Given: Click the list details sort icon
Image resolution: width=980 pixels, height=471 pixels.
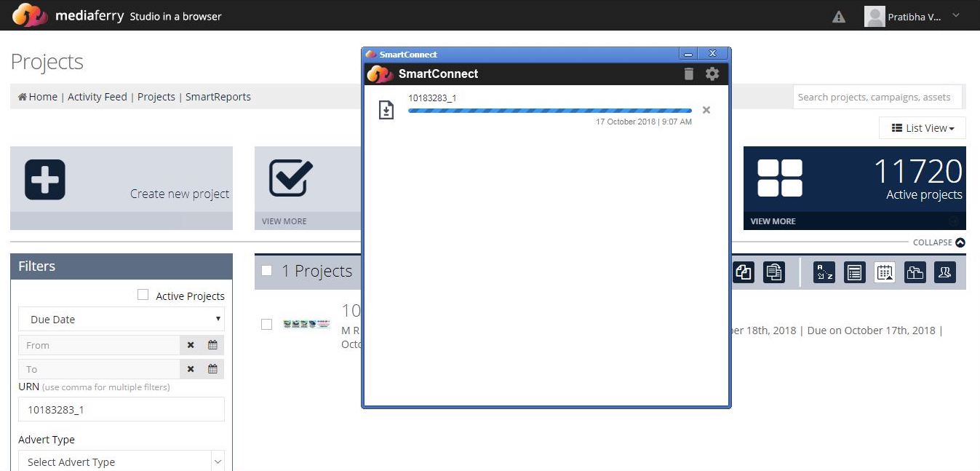Looking at the screenshot, I should (x=855, y=272).
